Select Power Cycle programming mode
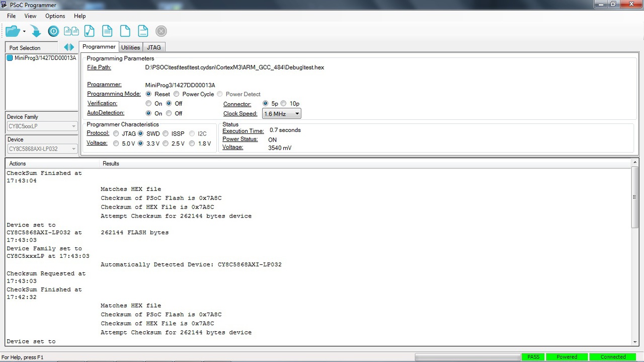This screenshot has width=644, height=362. [176, 94]
